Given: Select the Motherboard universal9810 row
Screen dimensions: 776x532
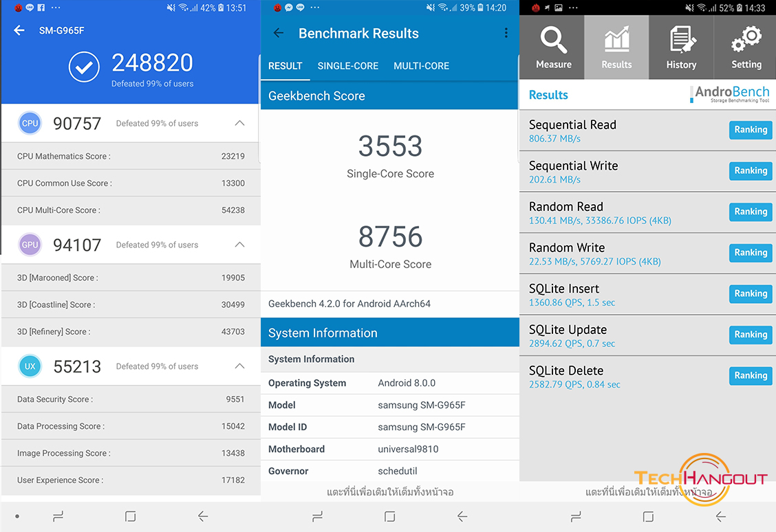Looking at the screenshot, I should (x=390, y=449).
